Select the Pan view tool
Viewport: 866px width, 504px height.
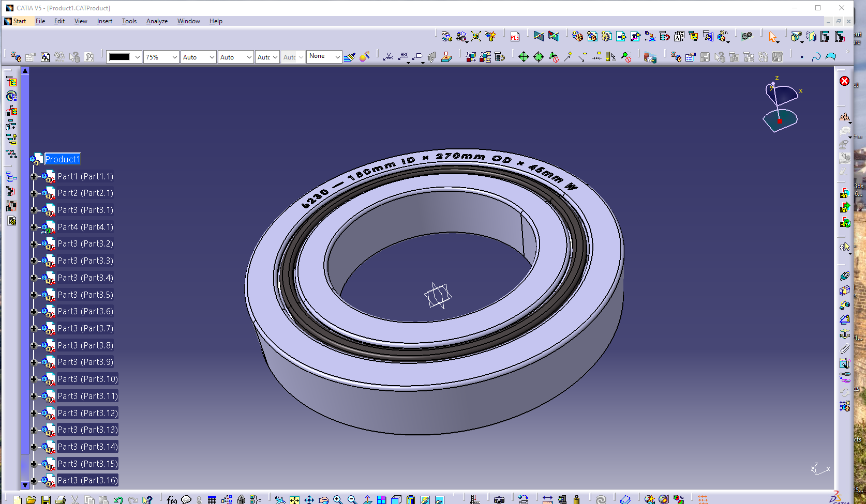[309, 500]
